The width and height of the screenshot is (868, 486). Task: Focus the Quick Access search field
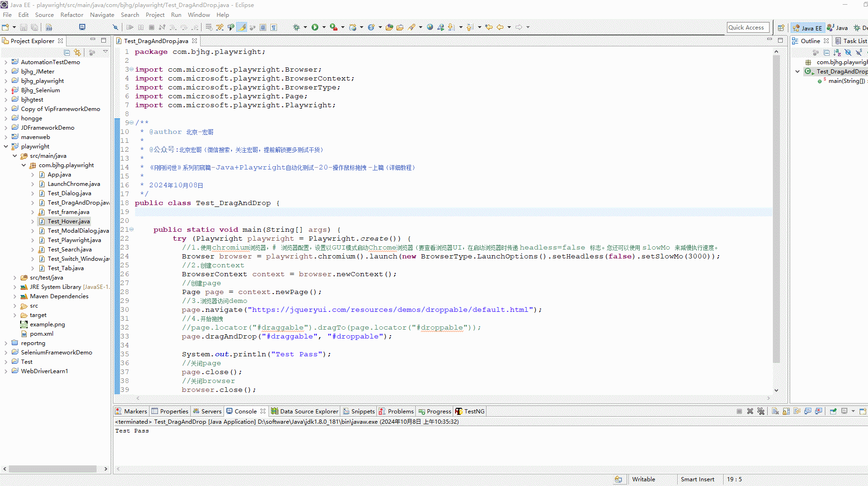click(748, 28)
